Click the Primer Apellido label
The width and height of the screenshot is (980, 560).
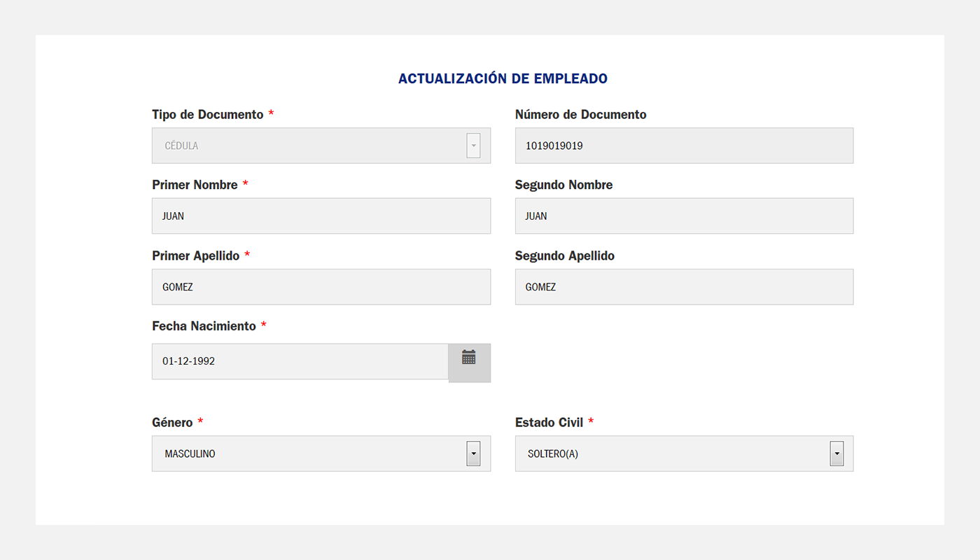[195, 255]
